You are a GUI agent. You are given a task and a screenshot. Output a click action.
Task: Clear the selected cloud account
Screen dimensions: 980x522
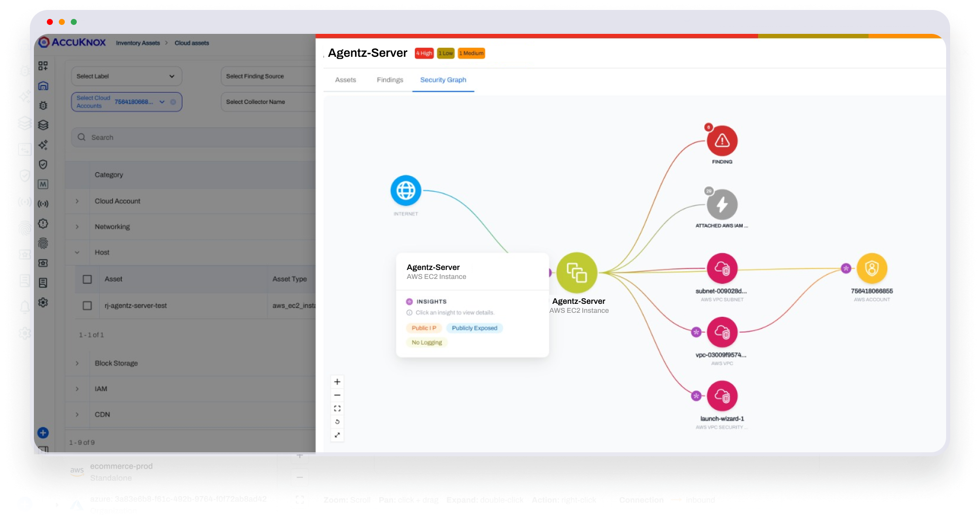pos(173,102)
